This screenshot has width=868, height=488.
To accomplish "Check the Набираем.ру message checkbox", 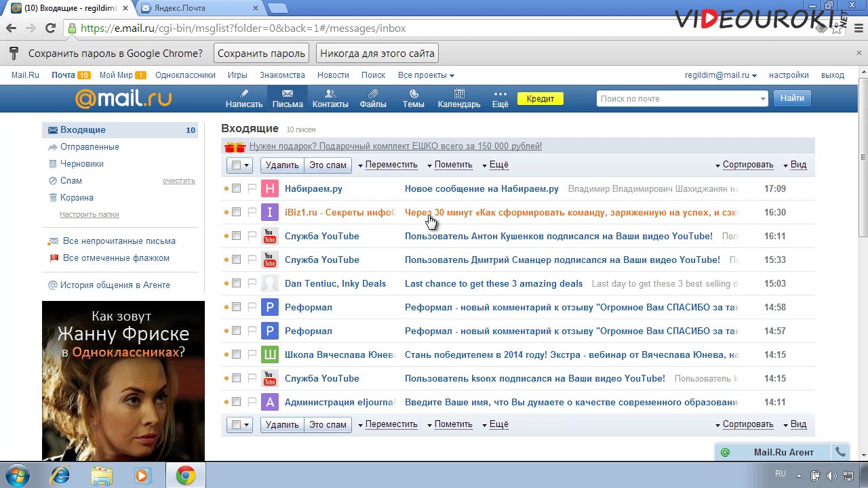I will [236, 188].
